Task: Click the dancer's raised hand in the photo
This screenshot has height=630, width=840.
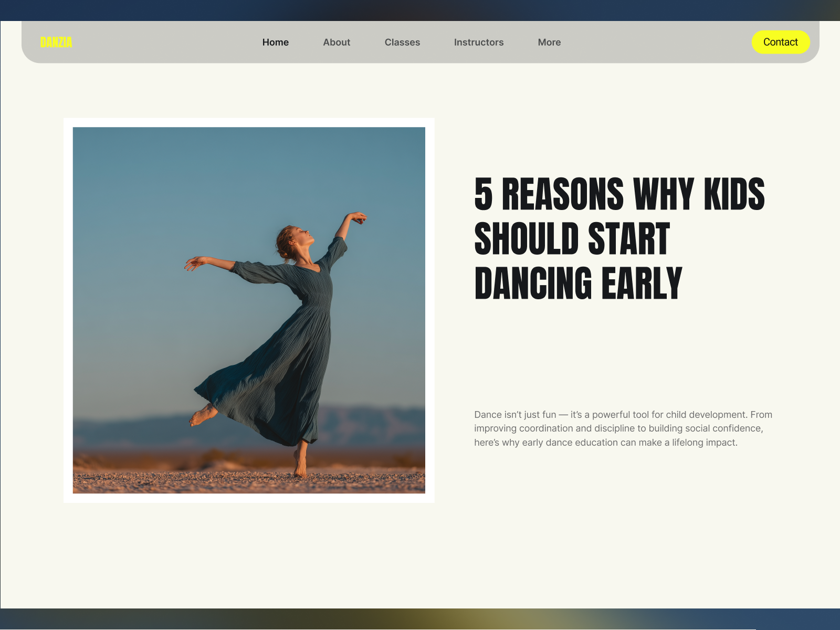Action: point(358,217)
